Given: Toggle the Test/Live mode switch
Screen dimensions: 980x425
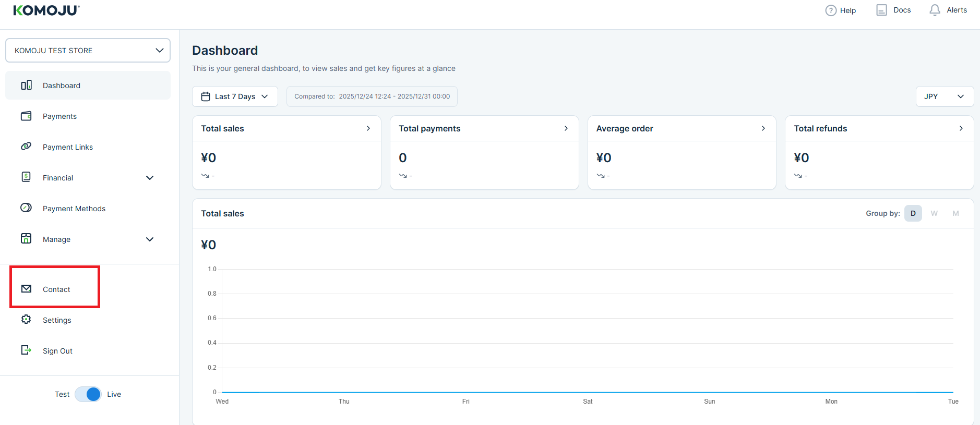Looking at the screenshot, I should tap(88, 394).
